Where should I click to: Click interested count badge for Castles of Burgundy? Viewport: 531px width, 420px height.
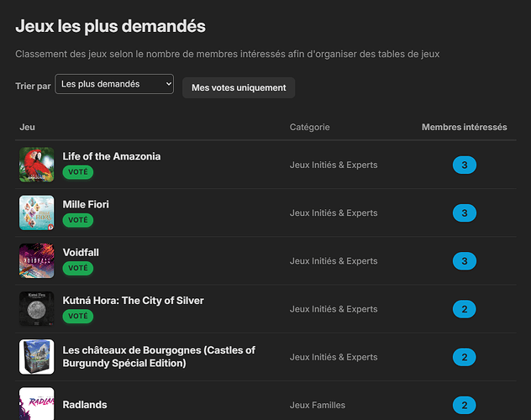[465, 357]
